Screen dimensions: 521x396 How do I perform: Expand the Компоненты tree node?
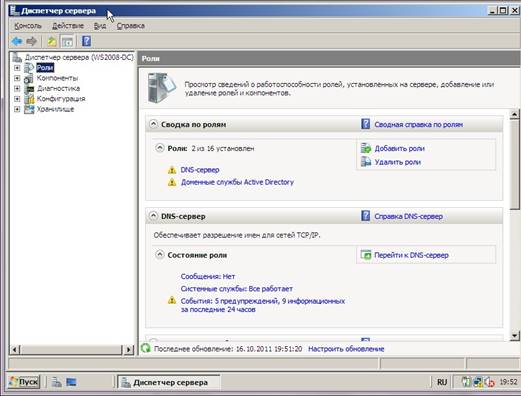pyautogui.click(x=17, y=78)
